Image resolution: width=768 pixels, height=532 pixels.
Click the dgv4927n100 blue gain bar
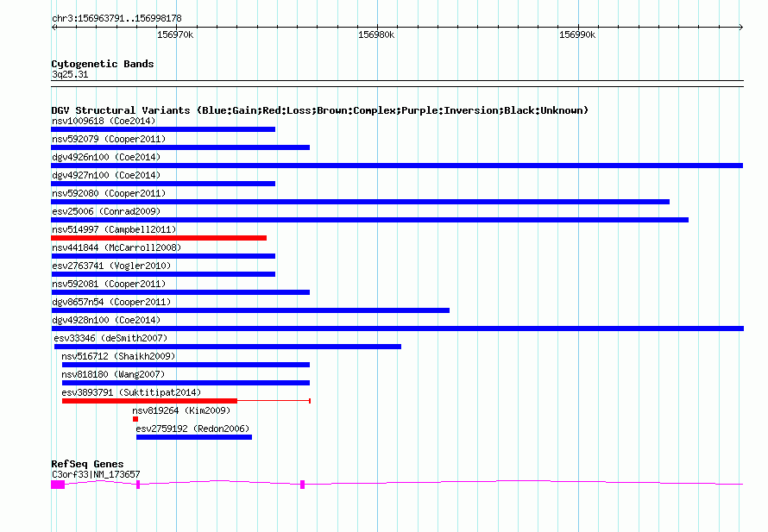pos(163,184)
